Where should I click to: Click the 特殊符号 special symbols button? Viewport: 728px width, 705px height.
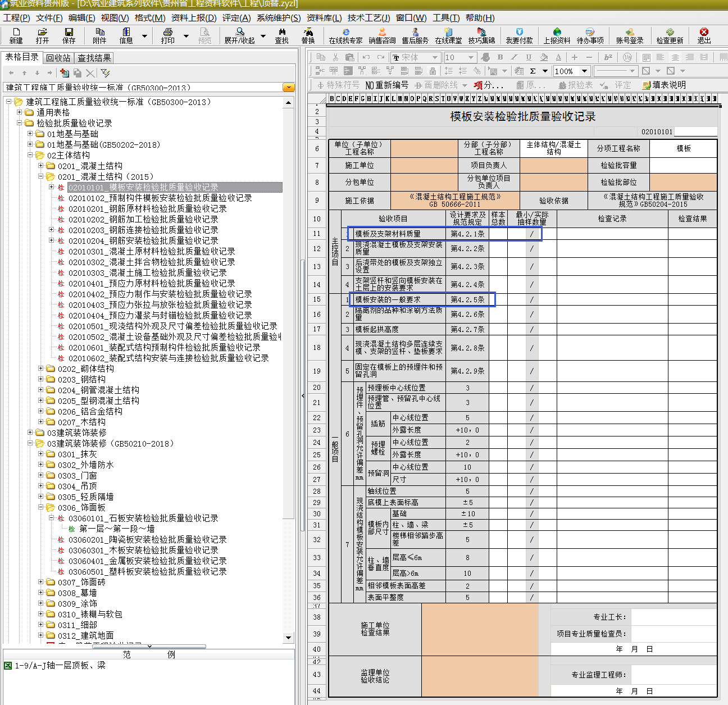pyautogui.click(x=338, y=85)
